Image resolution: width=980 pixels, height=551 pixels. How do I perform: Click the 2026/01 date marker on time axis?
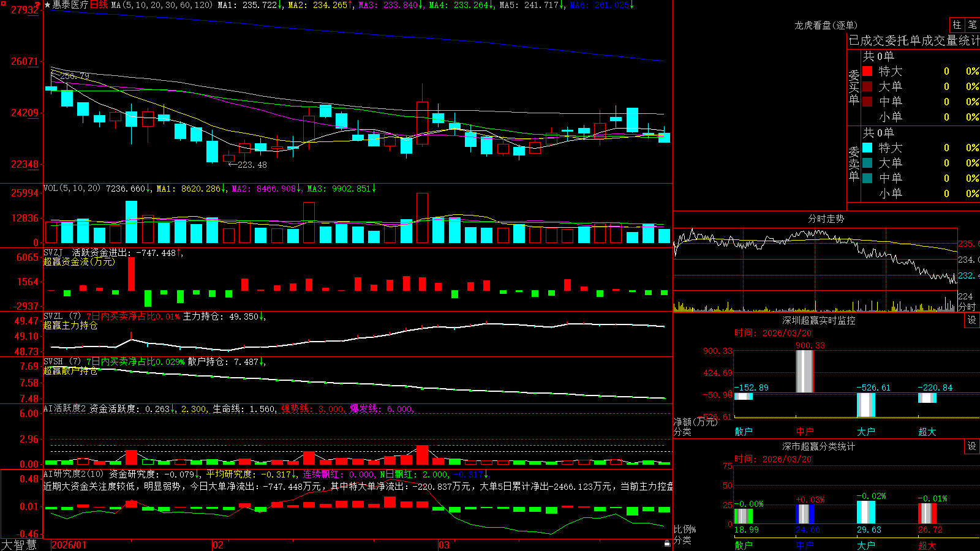(69, 545)
